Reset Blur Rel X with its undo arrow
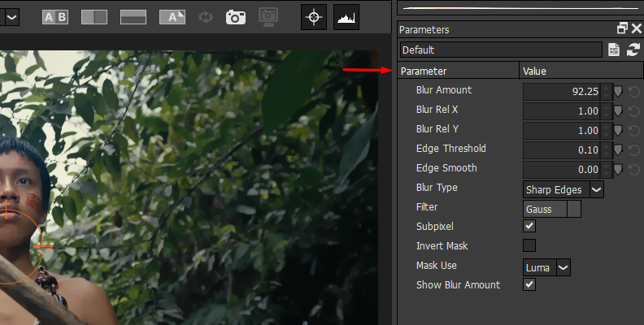The width and height of the screenshot is (644, 325). pyautogui.click(x=634, y=110)
